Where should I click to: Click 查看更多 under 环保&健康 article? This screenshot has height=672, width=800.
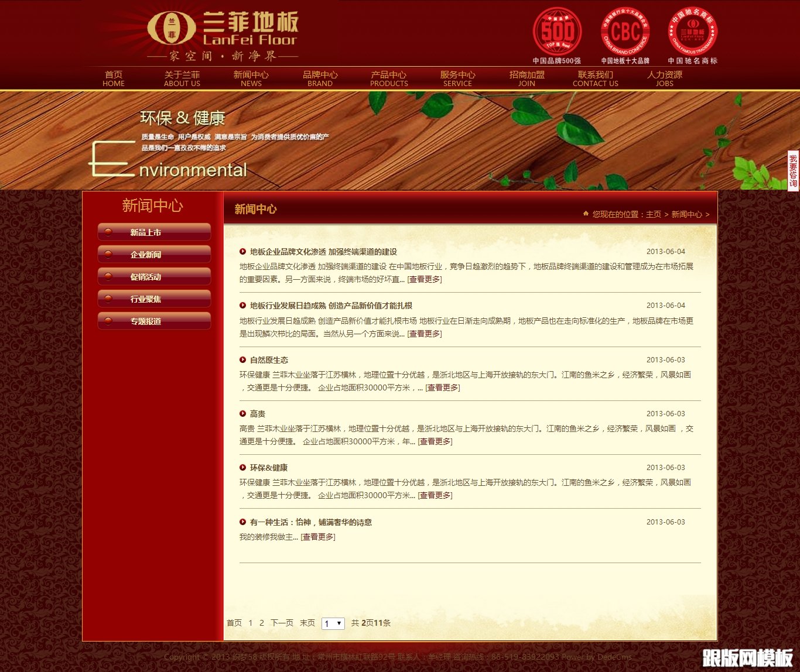435,495
